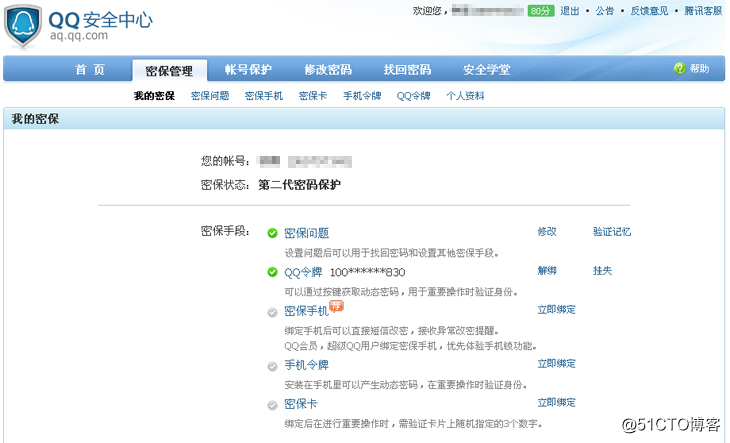The image size is (730, 443).
Task: Switch to the 帐号保护 tab
Action: [248, 70]
